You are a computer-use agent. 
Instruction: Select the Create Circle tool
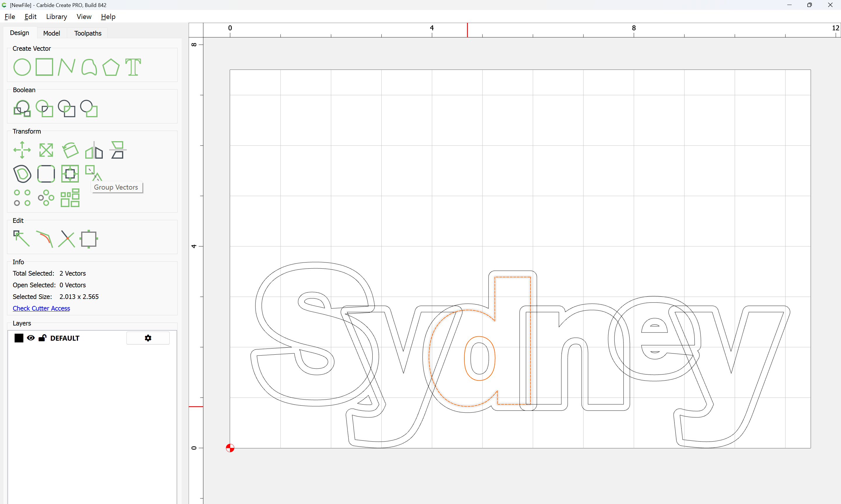22,67
